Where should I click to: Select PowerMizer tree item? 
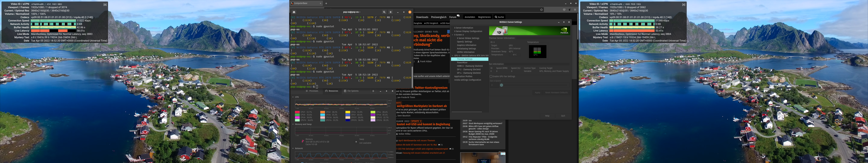[462, 63]
